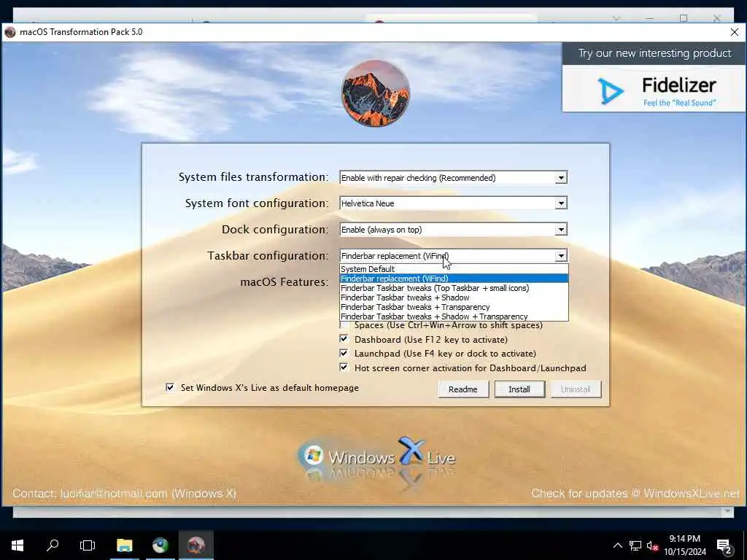The image size is (747, 560).
Task: Toggle the Spaces checkbox
Action: [344, 325]
